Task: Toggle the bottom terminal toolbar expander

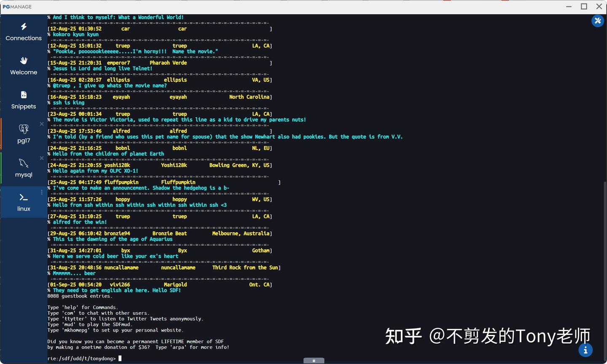Action: tap(313, 361)
